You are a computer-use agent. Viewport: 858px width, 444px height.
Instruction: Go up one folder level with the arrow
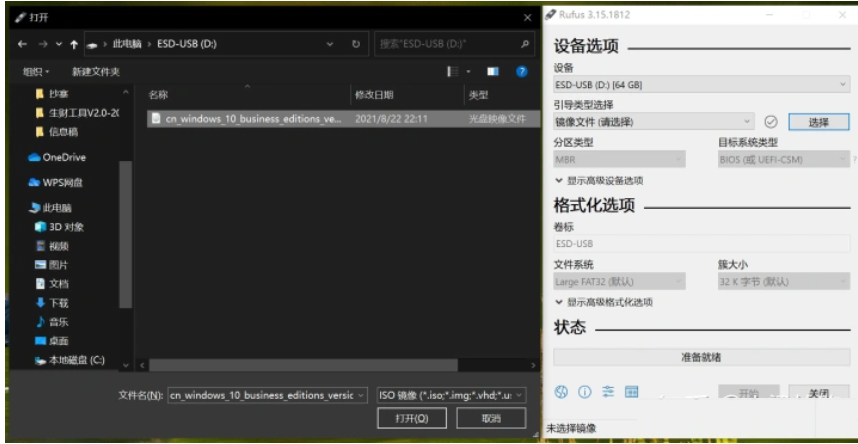(x=78, y=45)
